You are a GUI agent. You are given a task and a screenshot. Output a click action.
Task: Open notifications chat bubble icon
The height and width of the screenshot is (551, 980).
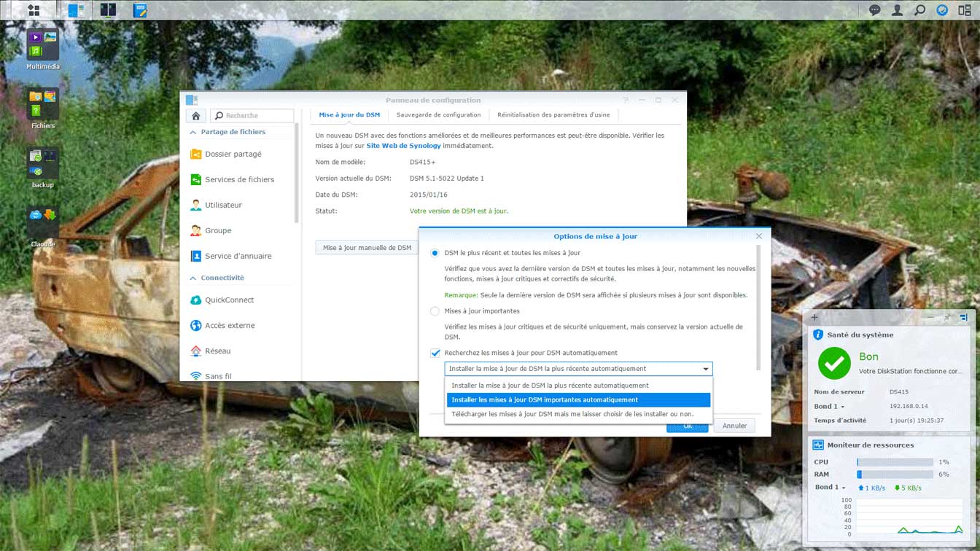(x=874, y=10)
